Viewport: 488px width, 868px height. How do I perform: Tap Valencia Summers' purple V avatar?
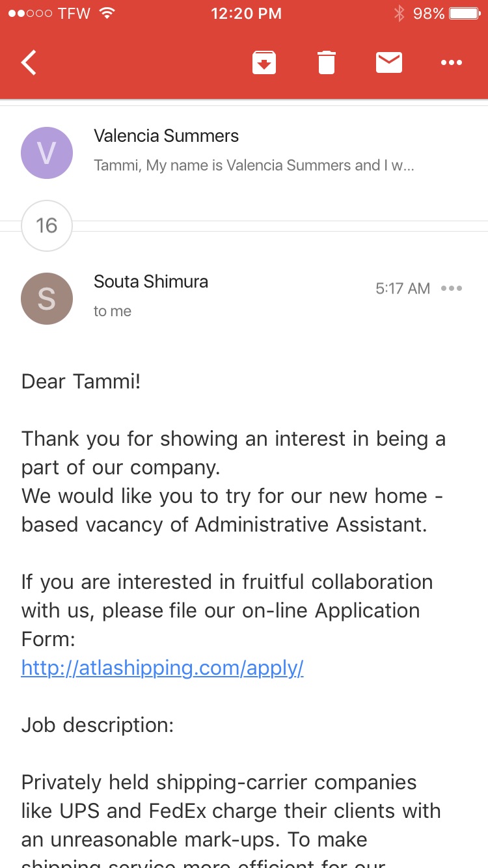(47, 153)
